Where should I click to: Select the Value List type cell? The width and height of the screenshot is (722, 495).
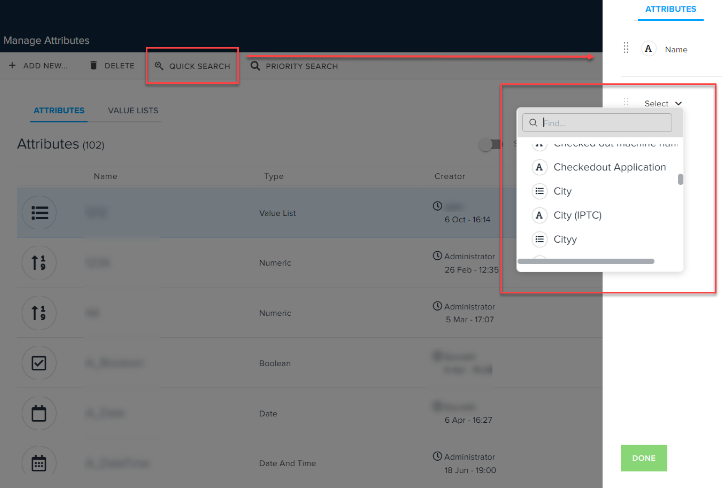pyautogui.click(x=277, y=213)
